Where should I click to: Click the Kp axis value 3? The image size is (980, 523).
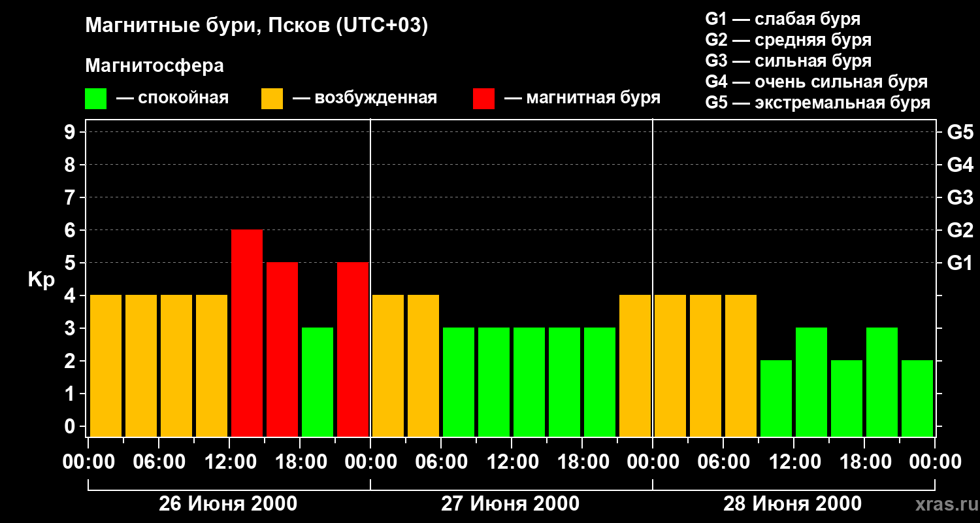[71, 328]
